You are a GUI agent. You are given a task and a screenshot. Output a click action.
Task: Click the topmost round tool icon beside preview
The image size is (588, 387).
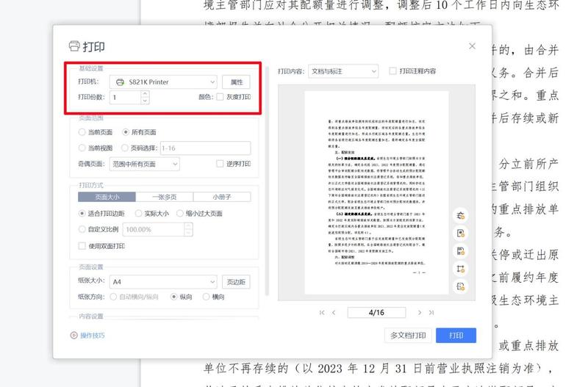[461, 215]
